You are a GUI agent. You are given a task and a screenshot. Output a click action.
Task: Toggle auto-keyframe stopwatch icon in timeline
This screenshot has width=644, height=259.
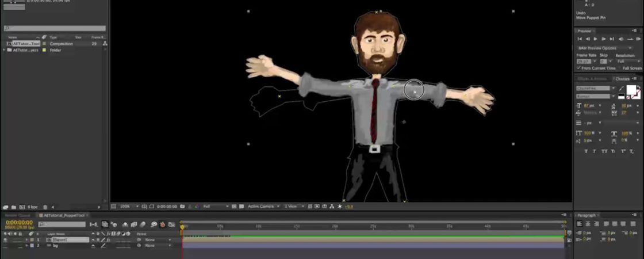[x=163, y=224]
